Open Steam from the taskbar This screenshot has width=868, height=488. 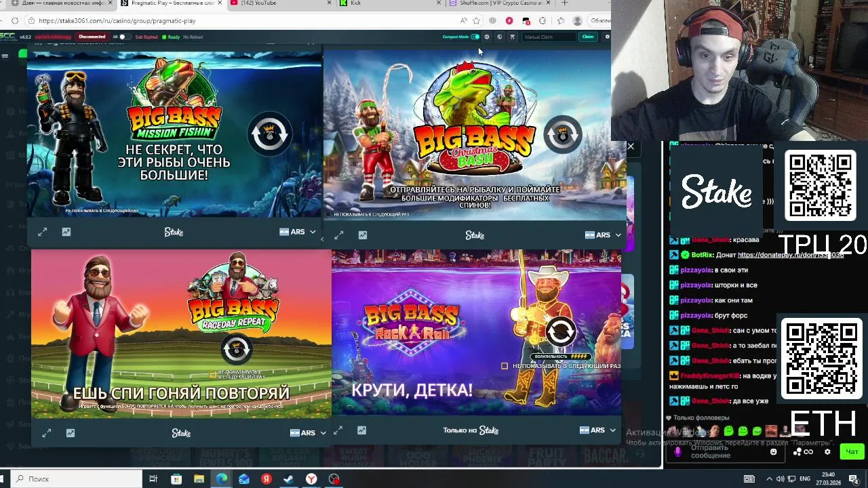point(288,479)
